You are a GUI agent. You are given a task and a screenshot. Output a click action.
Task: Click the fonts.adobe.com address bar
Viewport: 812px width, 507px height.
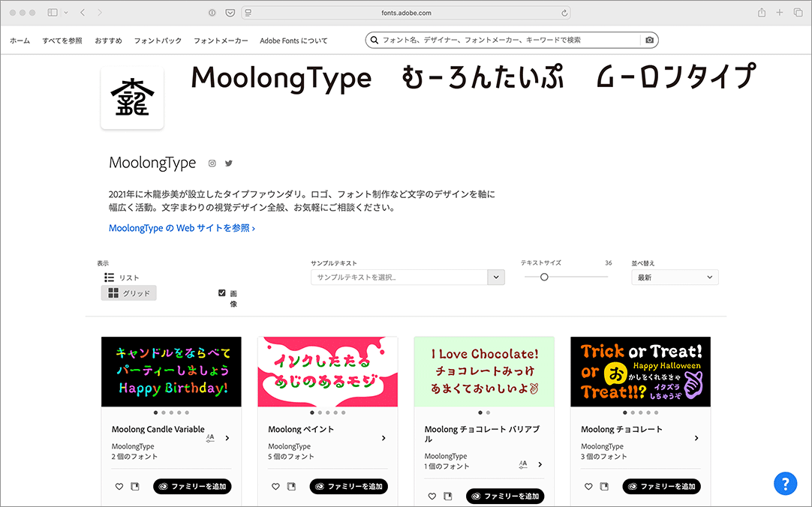point(406,13)
